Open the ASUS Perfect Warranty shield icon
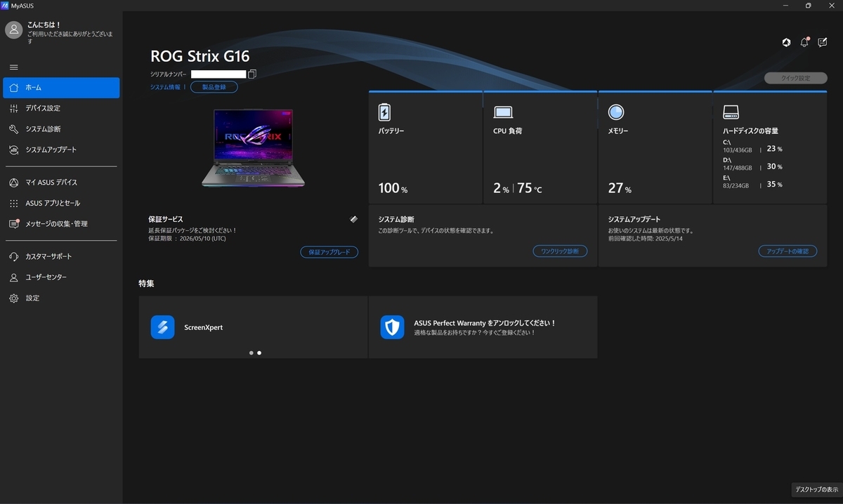843x504 pixels. [x=392, y=327]
